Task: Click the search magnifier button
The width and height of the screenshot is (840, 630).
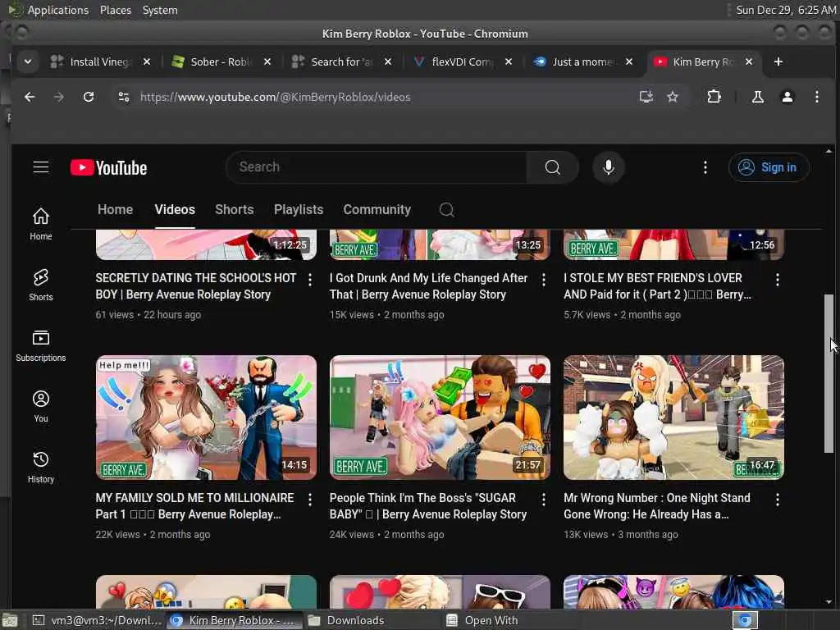Action: tap(552, 167)
